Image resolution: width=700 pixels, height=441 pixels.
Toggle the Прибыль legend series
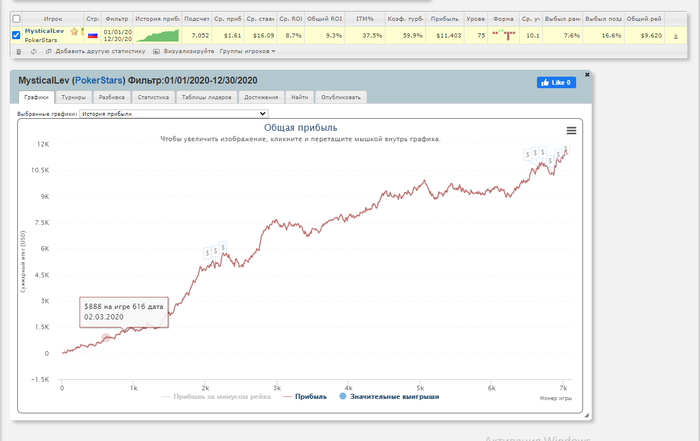[x=305, y=396]
